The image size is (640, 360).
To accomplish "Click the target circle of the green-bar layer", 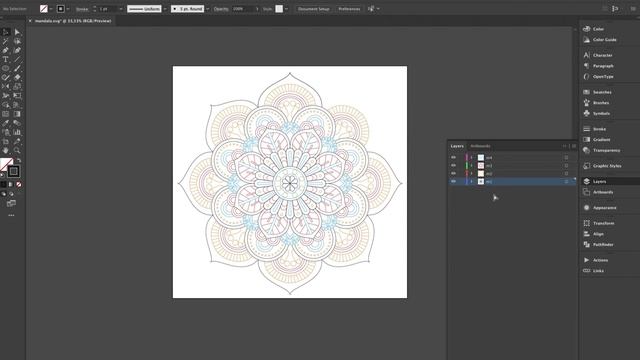I will (566, 165).
